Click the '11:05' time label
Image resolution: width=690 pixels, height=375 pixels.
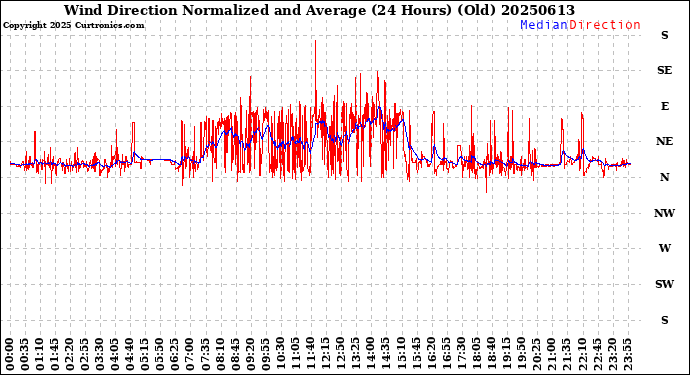[295, 354]
